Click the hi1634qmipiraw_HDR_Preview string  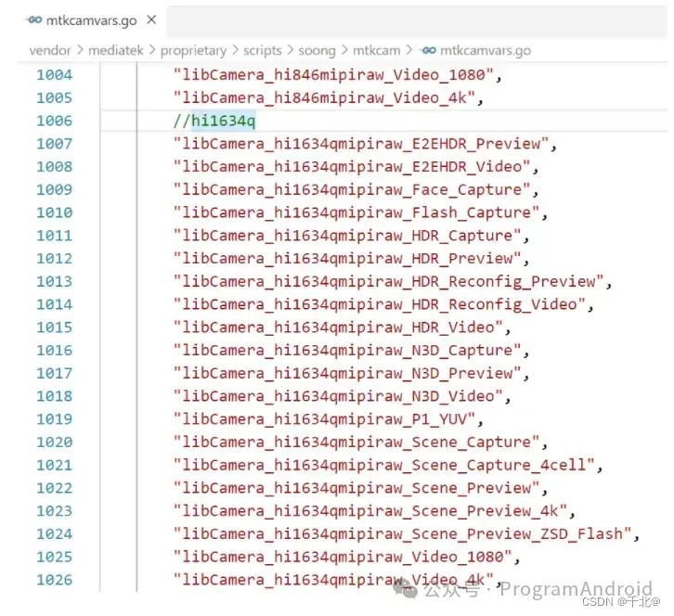(347, 259)
